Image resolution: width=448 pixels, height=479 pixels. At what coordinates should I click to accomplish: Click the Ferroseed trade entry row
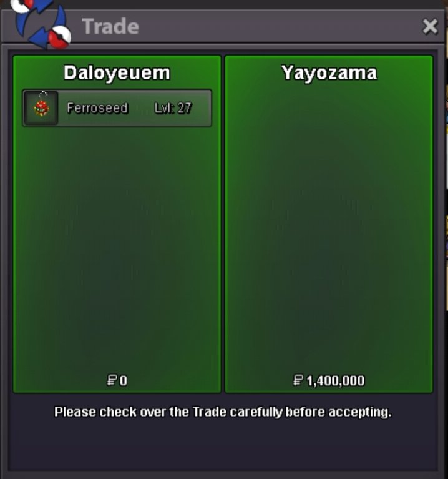click(x=117, y=108)
